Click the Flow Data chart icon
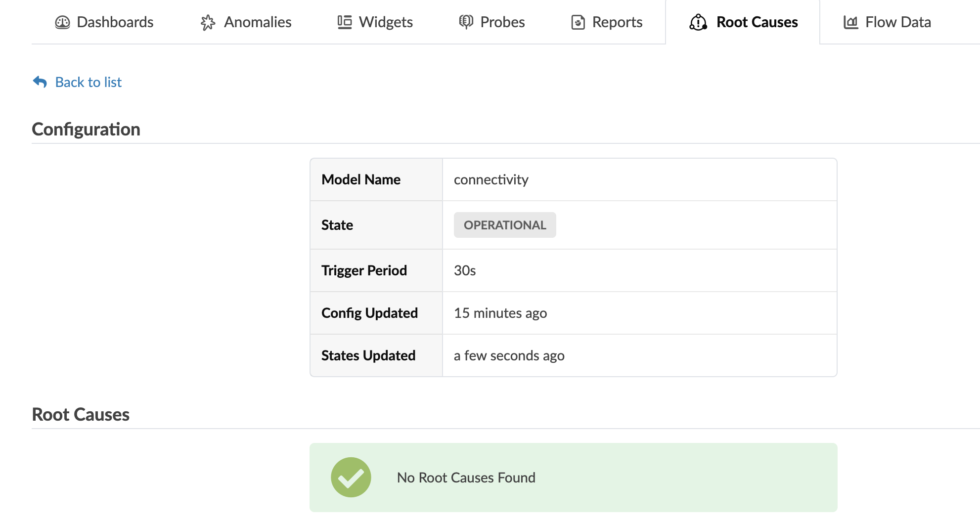The image size is (980, 524). 850,22
